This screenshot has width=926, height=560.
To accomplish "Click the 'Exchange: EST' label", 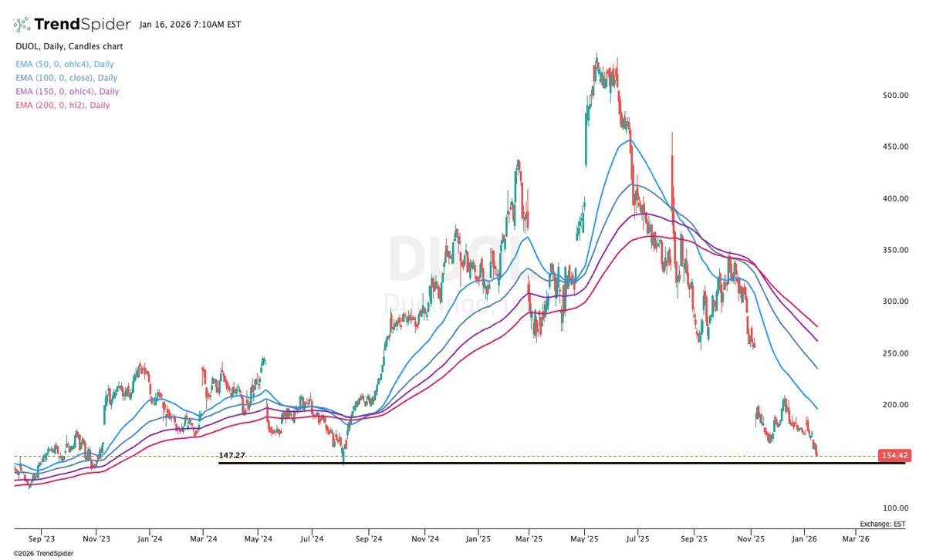I will click(883, 525).
